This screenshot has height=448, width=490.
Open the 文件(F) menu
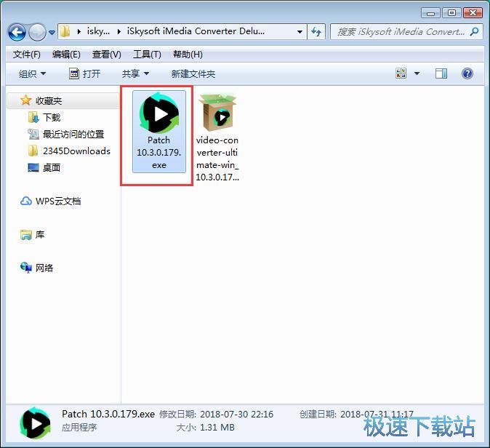click(x=27, y=55)
